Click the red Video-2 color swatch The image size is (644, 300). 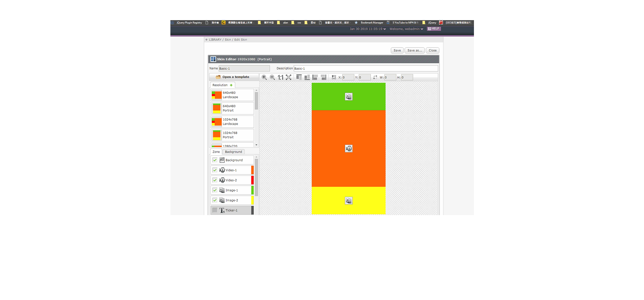point(253,180)
